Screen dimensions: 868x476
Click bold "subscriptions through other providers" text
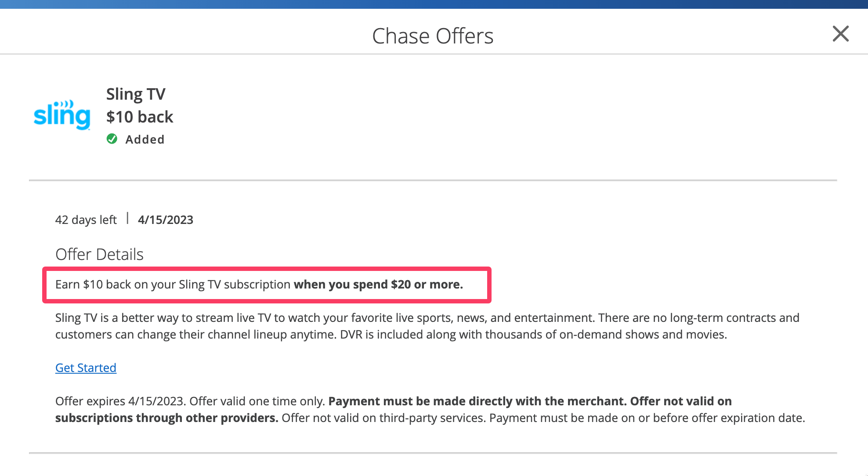click(167, 418)
